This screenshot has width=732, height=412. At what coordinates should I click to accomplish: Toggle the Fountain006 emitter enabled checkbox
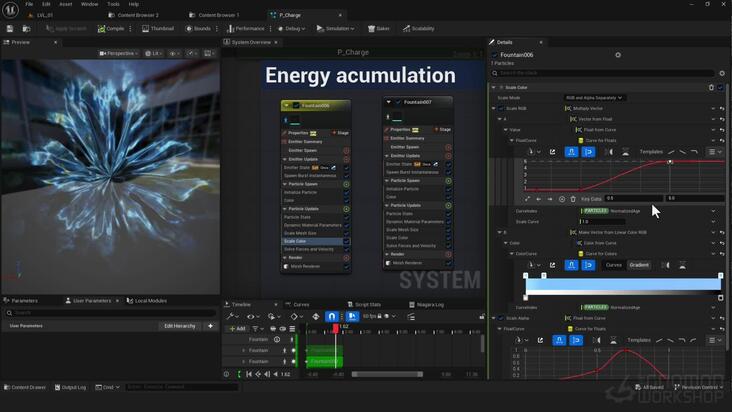point(296,105)
